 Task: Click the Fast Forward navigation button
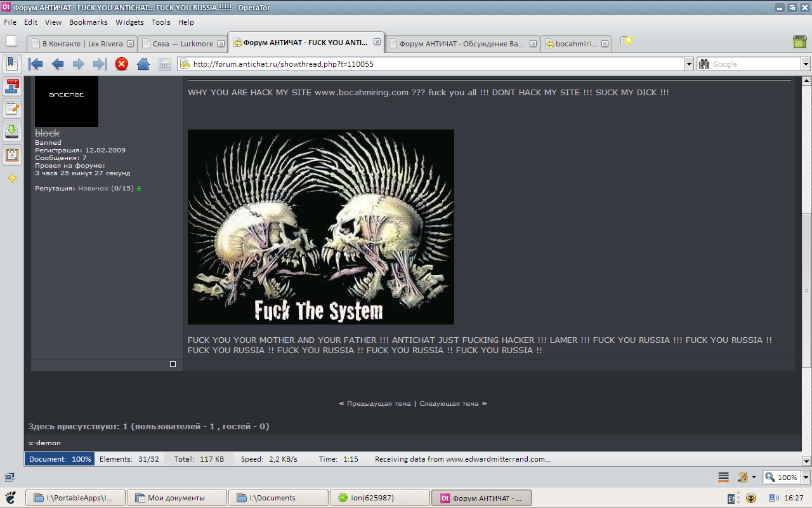coord(100,63)
